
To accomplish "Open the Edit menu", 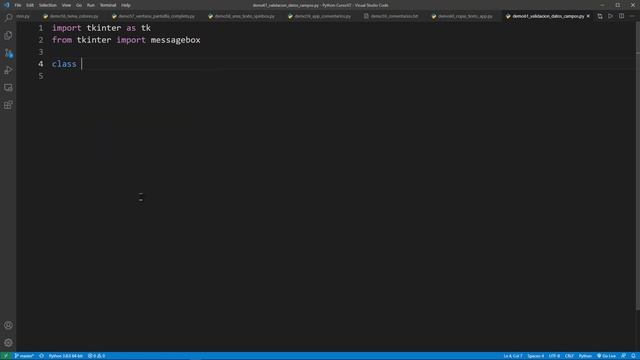I will click(30, 5).
